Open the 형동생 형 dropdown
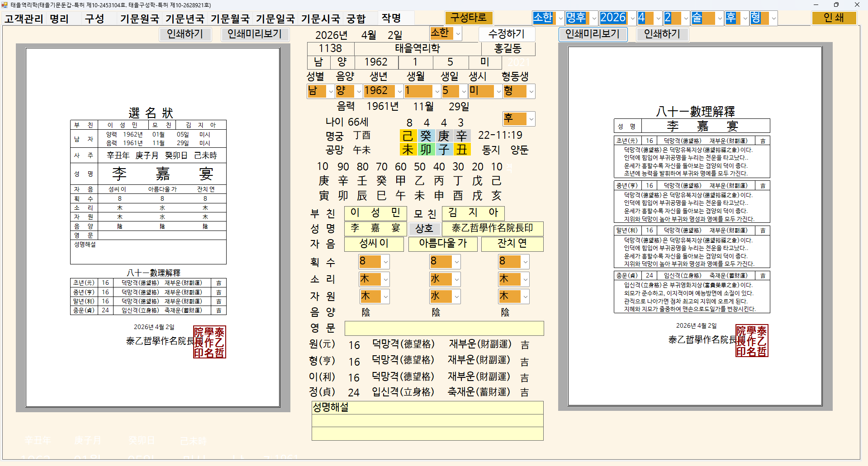868x466 pixels. click(x=531, y=91)
